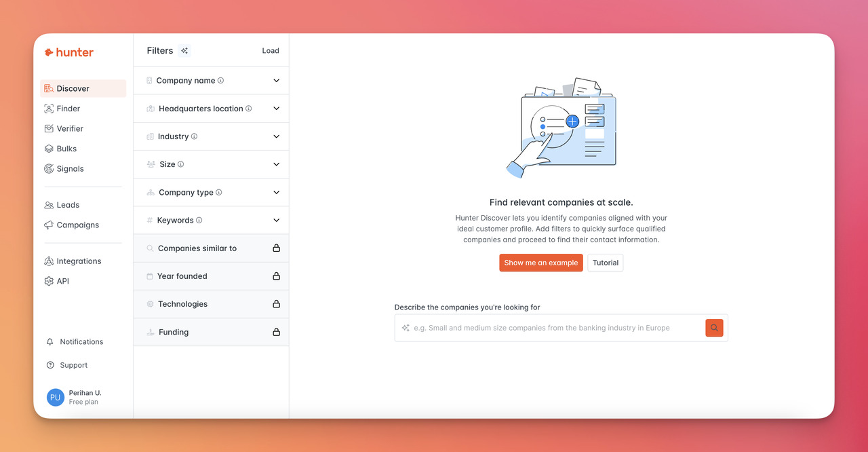Click the Campaigns megaphone icon
The width and height of the screenshot is (868, 452).
click(49, 225)
